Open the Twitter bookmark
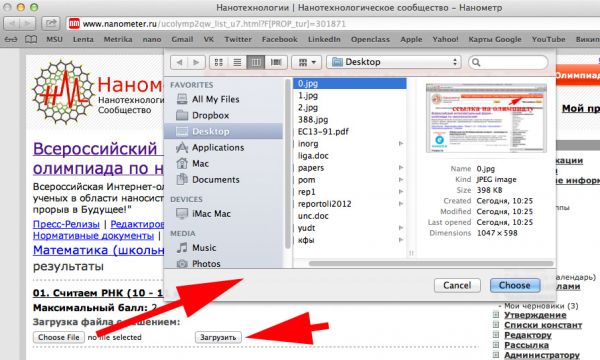This screenshot has height=360, width=600. click(x=238, y=39)
